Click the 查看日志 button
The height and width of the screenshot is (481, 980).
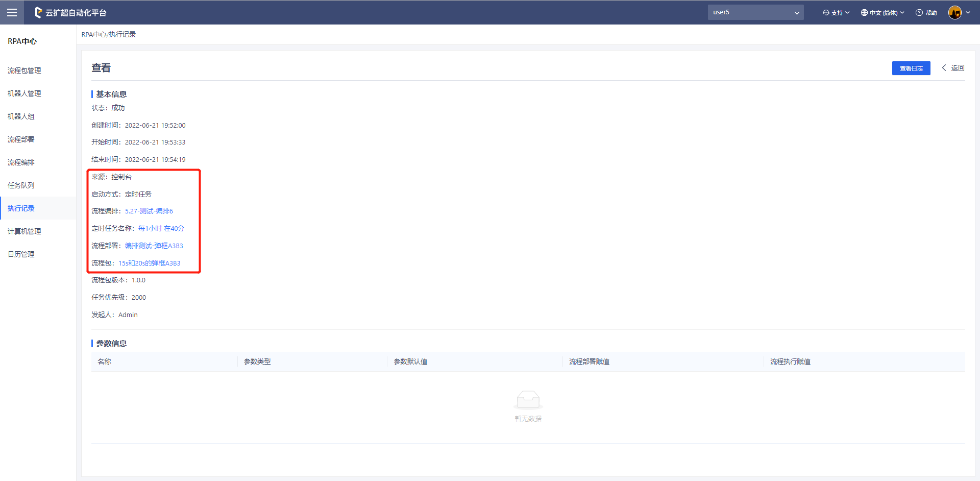[911, 68]
